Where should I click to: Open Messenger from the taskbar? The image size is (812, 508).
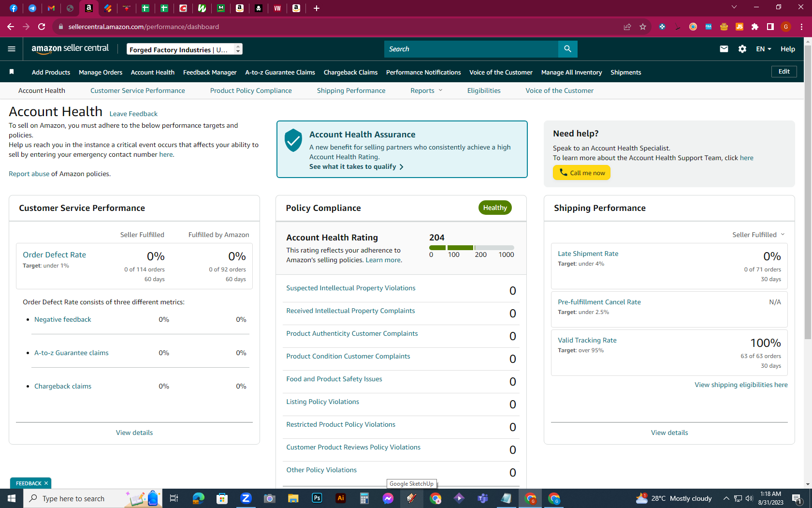tap(388, 498)
